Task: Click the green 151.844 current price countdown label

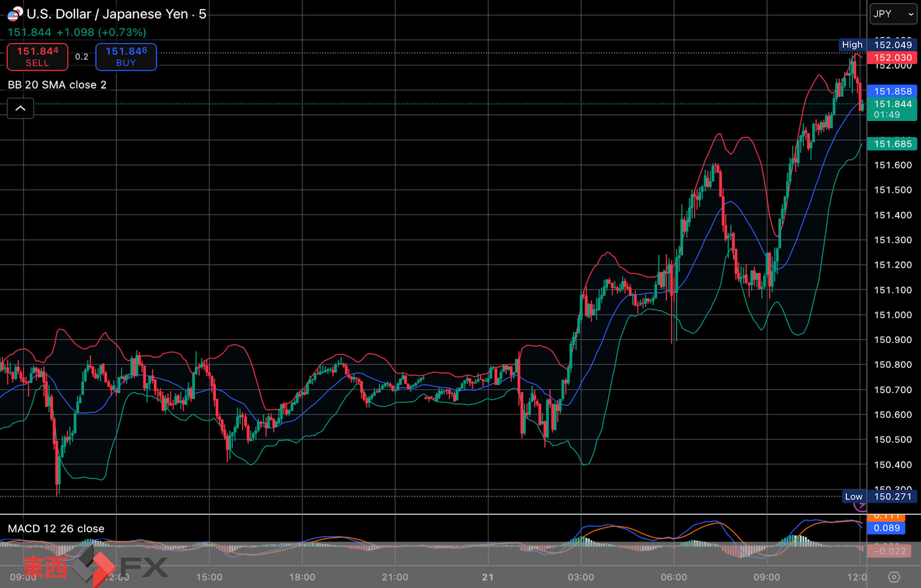Action: pyautogui.click(x=892, y=109)
